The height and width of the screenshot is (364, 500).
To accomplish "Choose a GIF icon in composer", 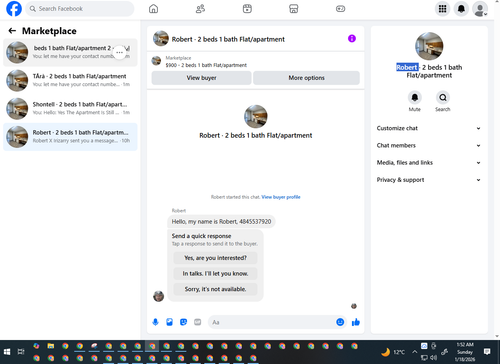I will point(198,322).
